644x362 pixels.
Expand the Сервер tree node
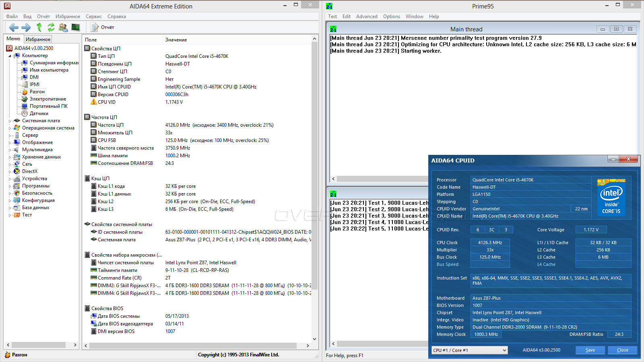pyautogui.click(x=10, y=135)
